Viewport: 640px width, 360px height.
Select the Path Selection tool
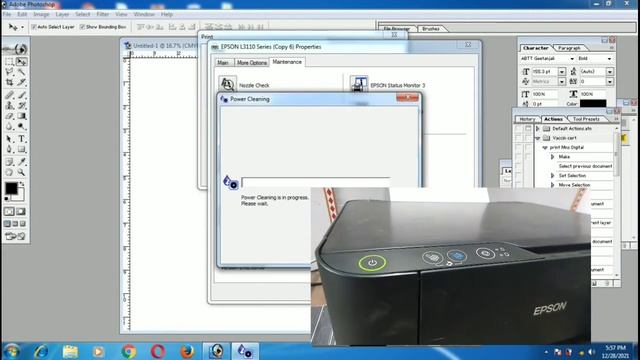click(x=9, y=139)
